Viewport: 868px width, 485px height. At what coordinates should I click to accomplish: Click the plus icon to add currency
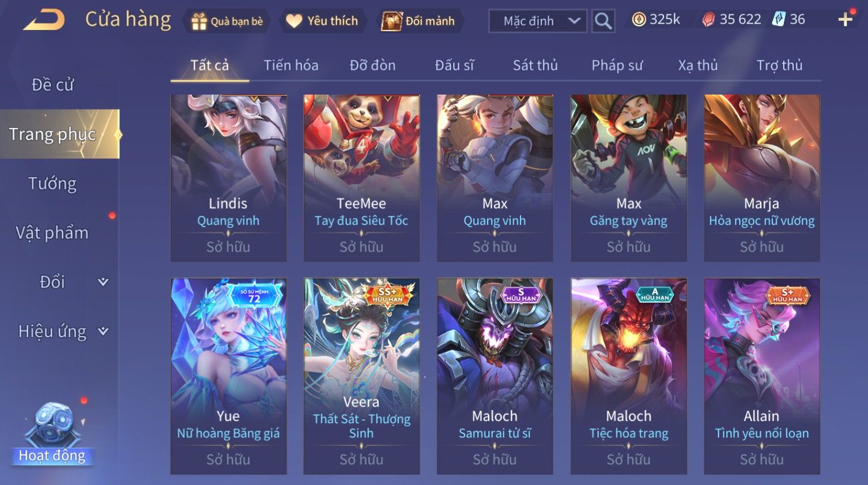click(845, 20)
